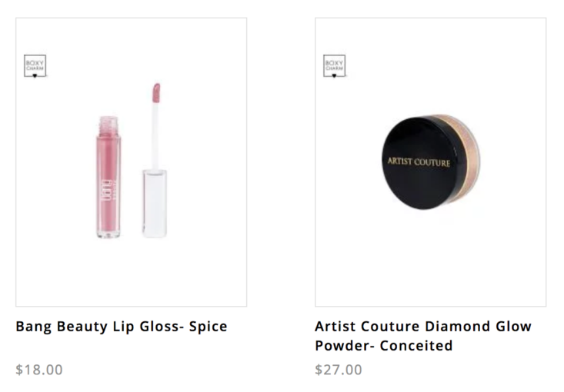Select the lip gloss applicator wand image
This screenshot has height=392, width=564.
[x=155, y=160]
